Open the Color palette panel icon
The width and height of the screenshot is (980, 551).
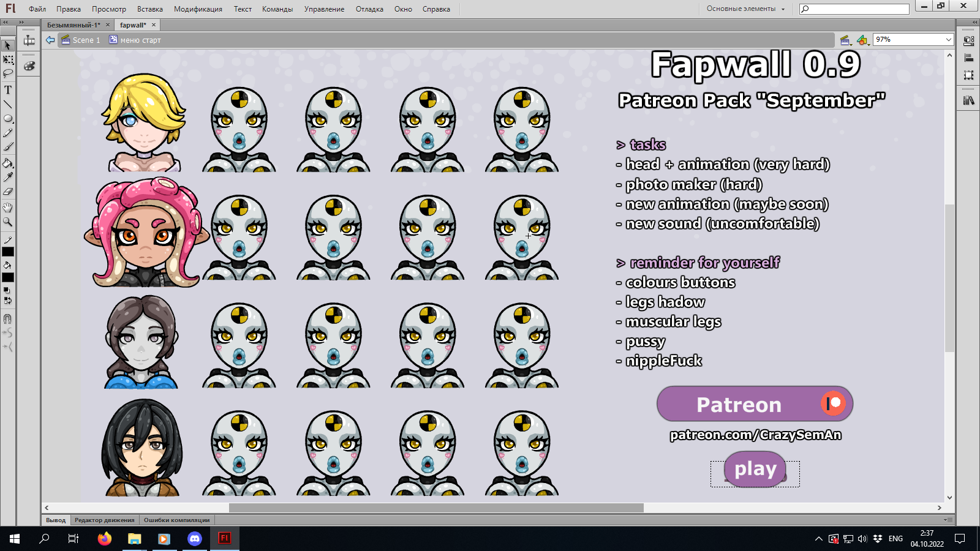pos(29,66)
